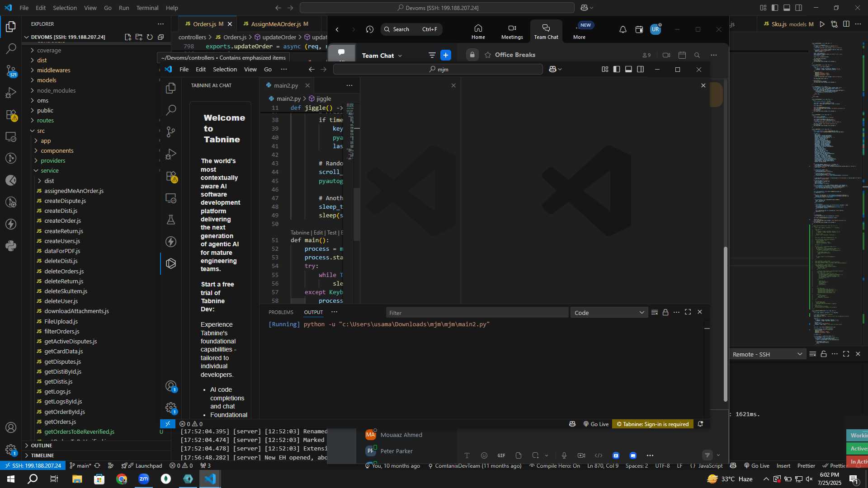Open Search icon in mjm window sidebar
868x488 pixels.
[171, 110]
